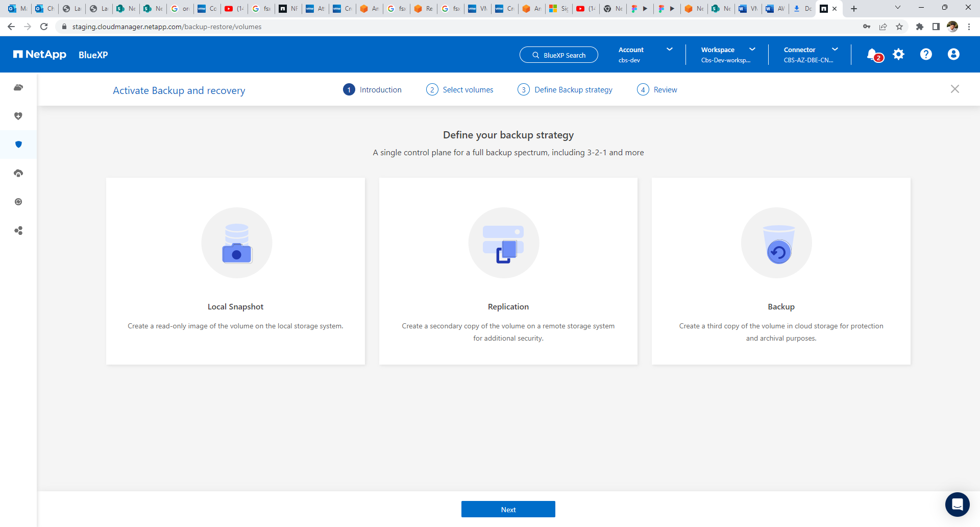The image size is (980, 527).
Task: Click the BlueXP Search box
Action: 559,55
